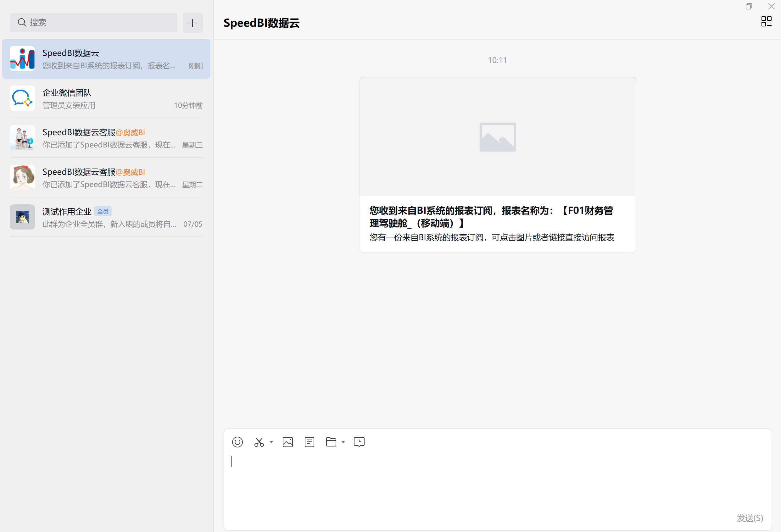Insert an image using picture icon
This screenshot has width=781, height=532.
click(x=288, y=442)
